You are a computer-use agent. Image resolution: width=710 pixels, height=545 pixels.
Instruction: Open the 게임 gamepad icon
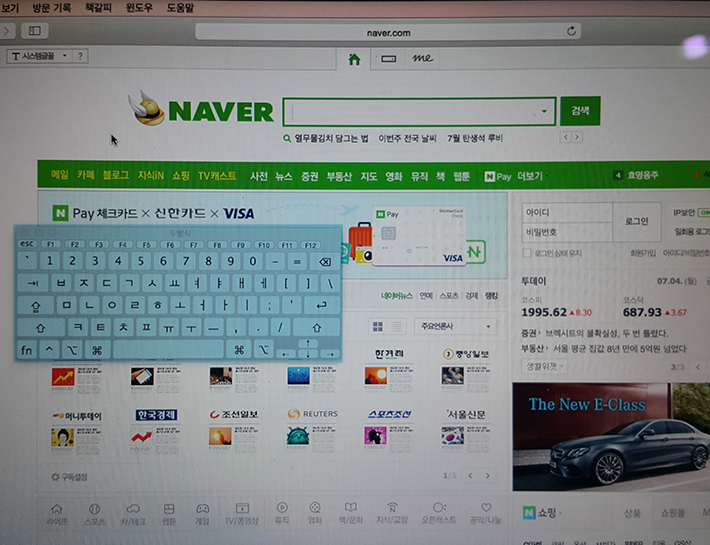pyautogui.click(x=201, y=508)
